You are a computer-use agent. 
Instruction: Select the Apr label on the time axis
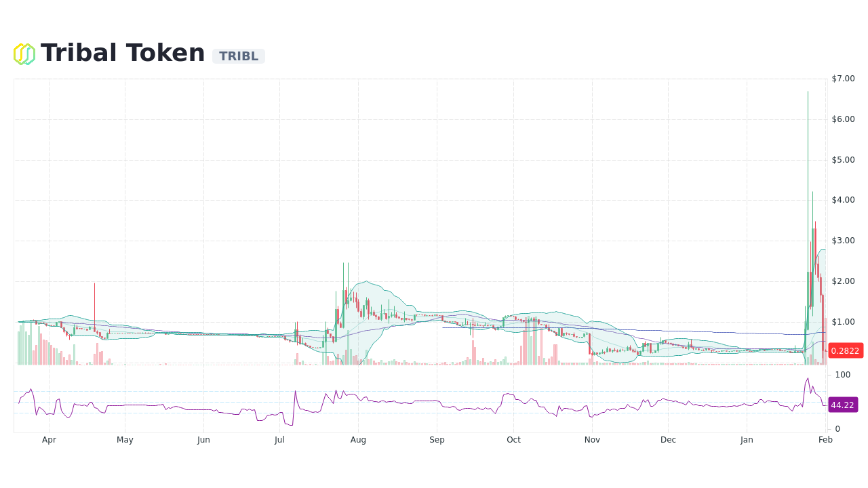49,439
